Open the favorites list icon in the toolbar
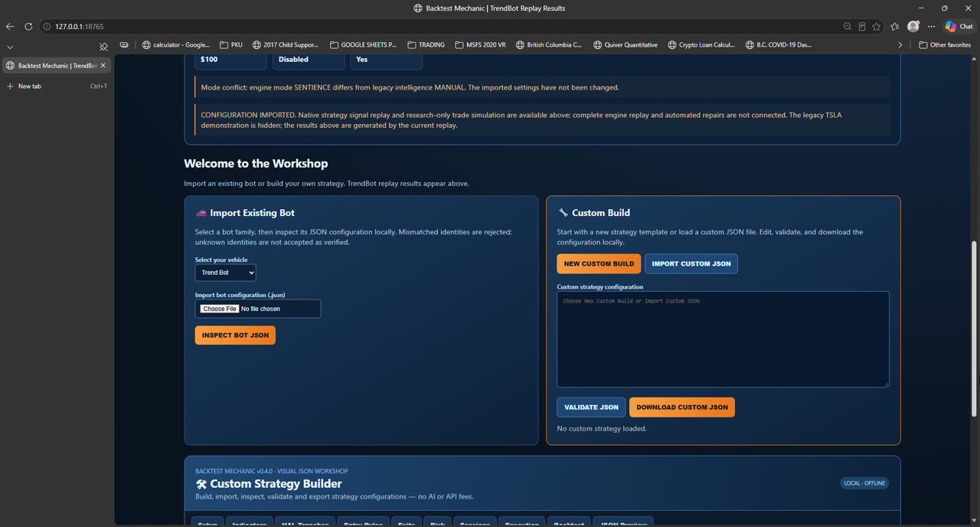Viewport: 980px width, 527px height. pos(895,26)
